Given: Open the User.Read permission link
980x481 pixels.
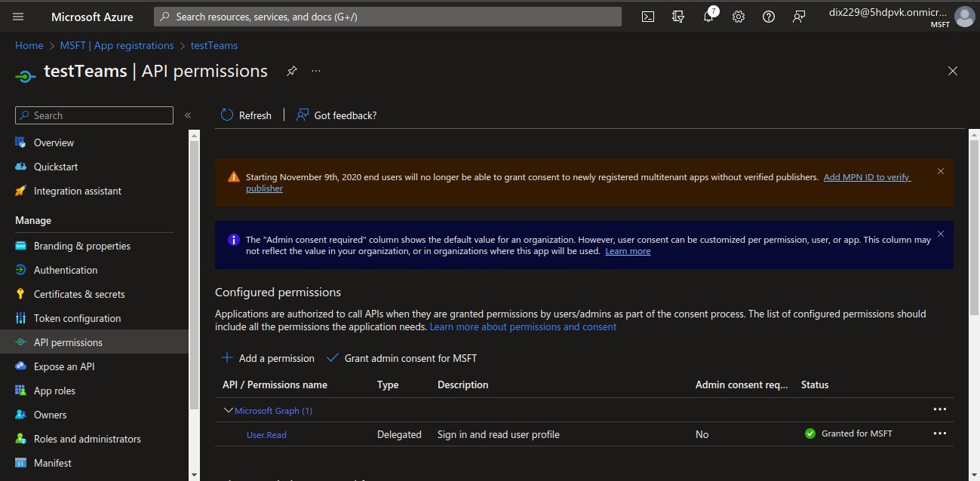Looking at the screenshot, I should pos(266,435).
